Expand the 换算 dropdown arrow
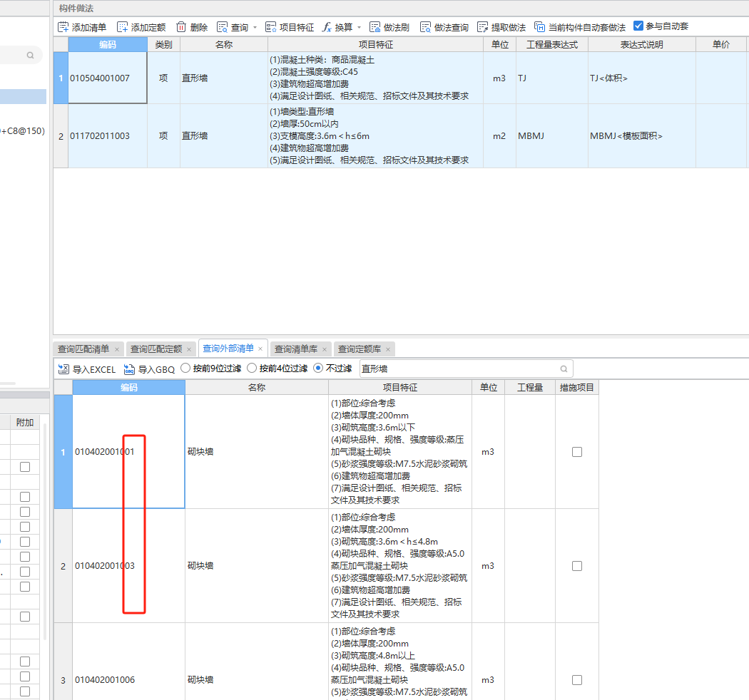749x700 pixels. [x=360, y=28]
